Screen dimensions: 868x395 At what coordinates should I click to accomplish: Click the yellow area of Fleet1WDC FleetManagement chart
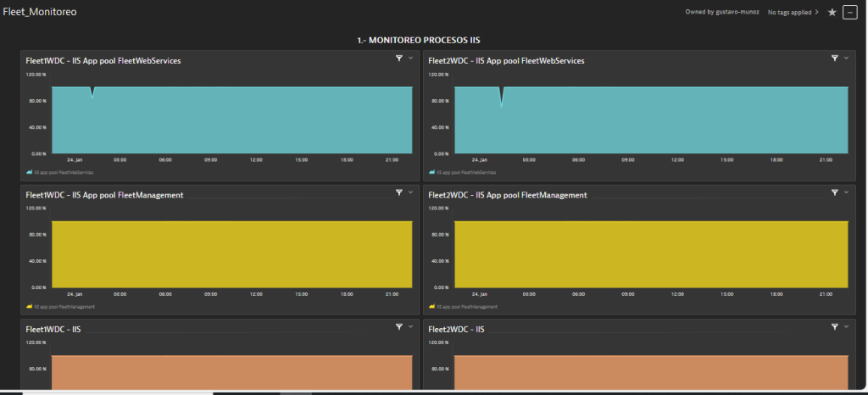tap(232, 254)
